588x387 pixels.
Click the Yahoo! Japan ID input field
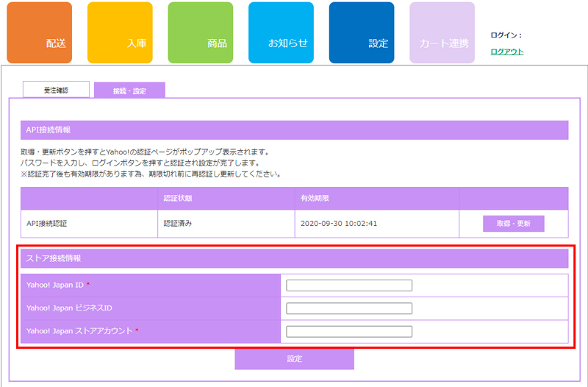click(349, 285)
